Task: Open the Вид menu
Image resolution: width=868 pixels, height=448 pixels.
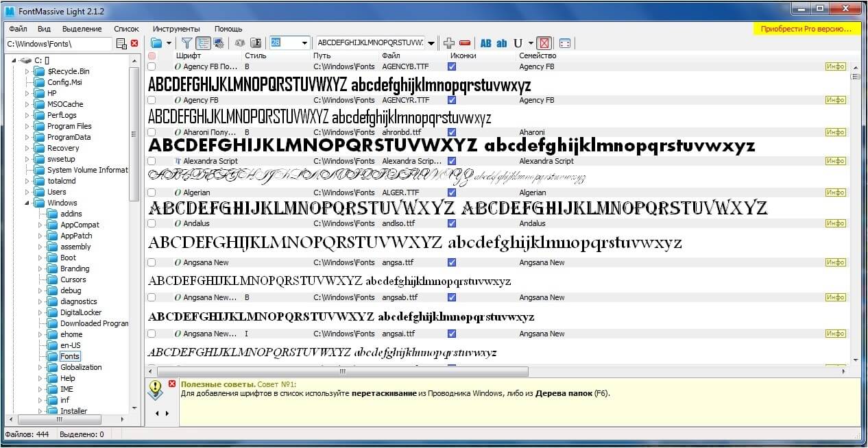Action: click(x=44, y=29)
